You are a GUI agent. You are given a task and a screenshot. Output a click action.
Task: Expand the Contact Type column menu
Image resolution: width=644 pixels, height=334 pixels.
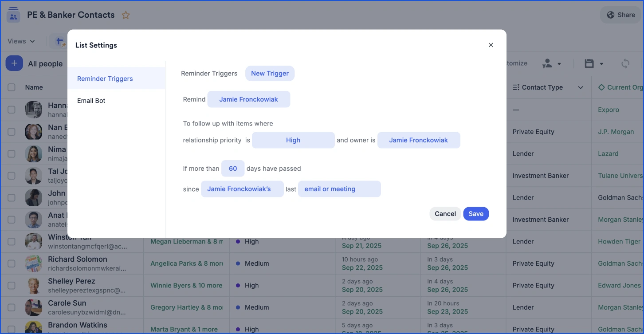(x=581, y=87)
